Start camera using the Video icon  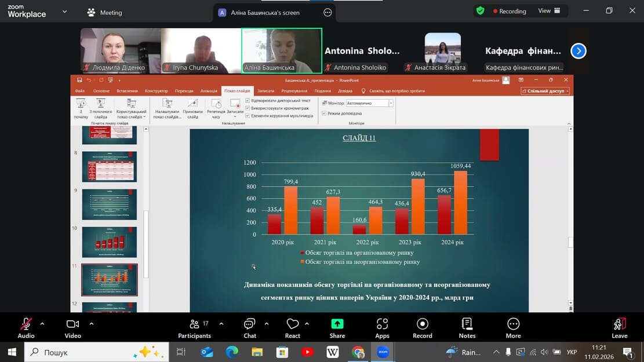coord(72,324)
